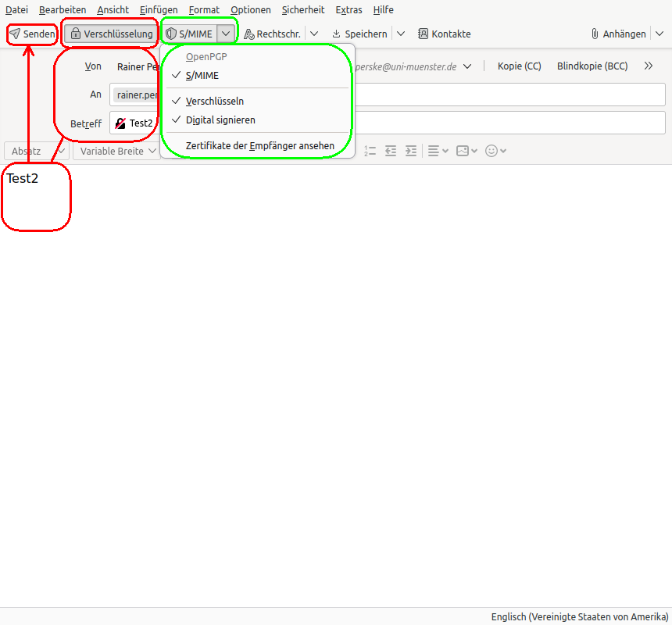Add a Kopie (CC) field
The height and width of the screenshot is (625, 672).
pyautogui.click(x=519, y=66)
